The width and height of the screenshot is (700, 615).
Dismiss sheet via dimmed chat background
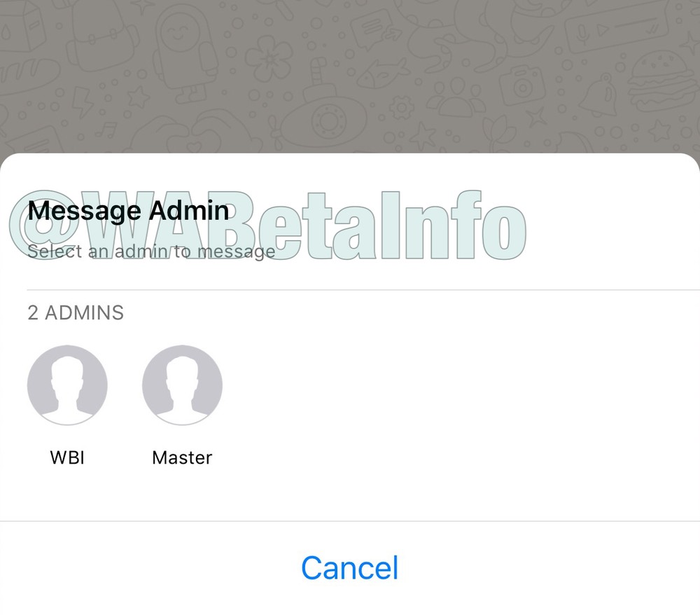click(350, 76)
